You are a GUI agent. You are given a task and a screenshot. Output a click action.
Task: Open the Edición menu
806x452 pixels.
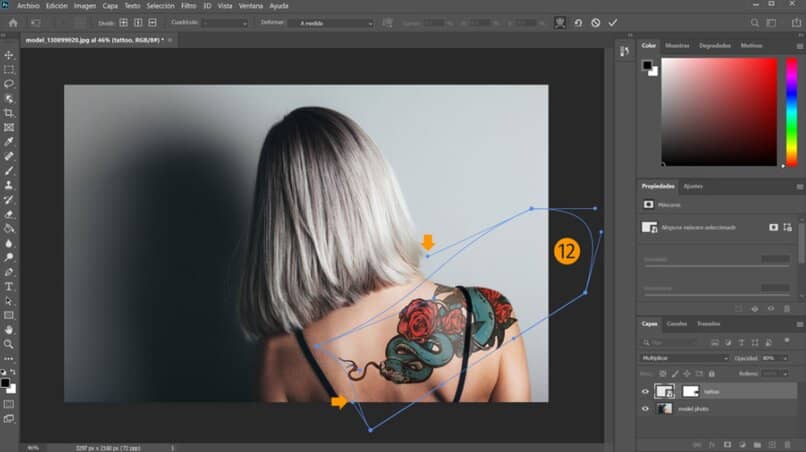[57, 6]
